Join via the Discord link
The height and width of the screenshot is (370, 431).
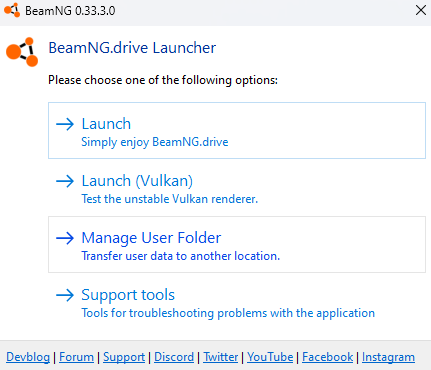coord(174,357)
